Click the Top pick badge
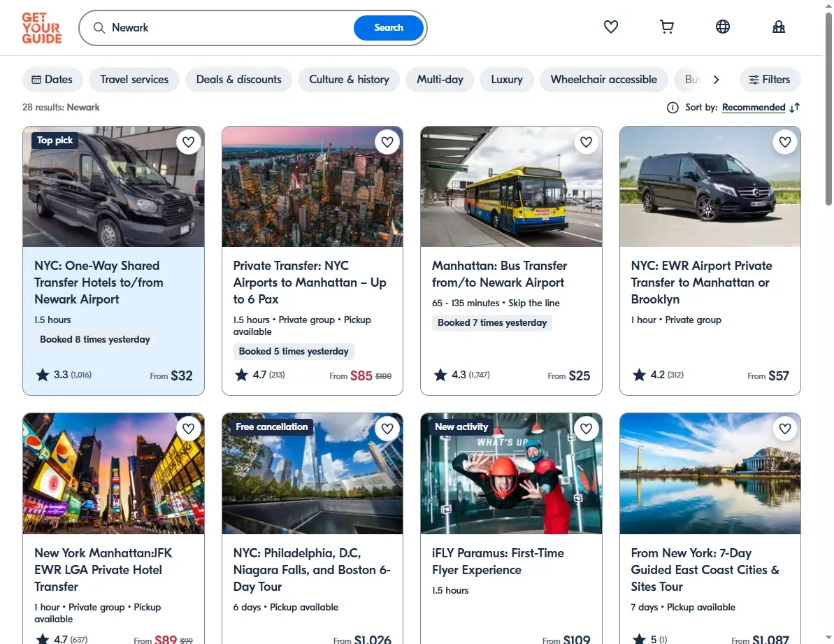The width and height of the screenshot is (834, 644). point(55,140)
